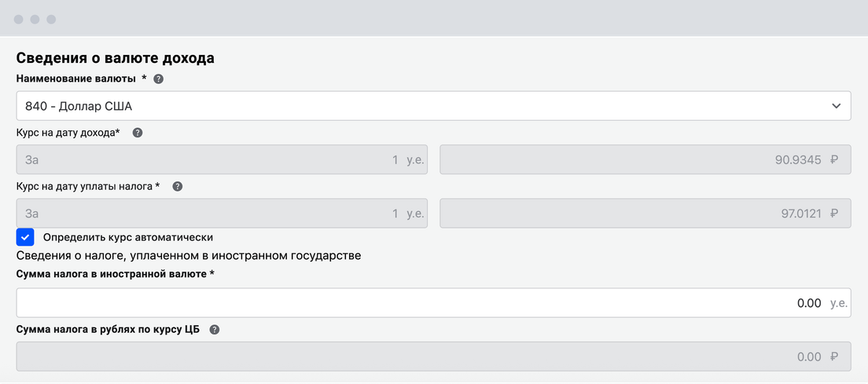Select the tax payment date unit amount field
The width and height of the screenshot is (868, 384).
pyautogui.click(x=222, y=214)
